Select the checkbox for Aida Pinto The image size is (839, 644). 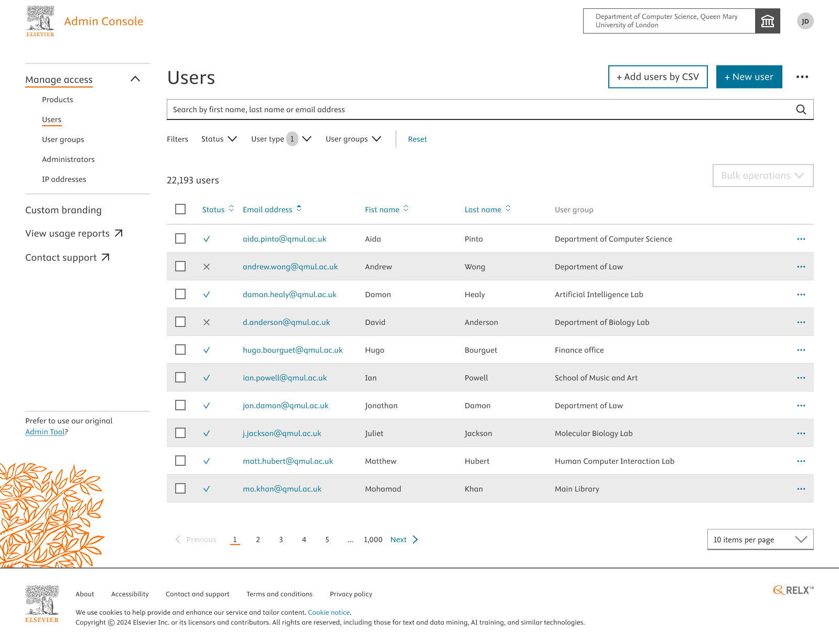tap(180, 238)
